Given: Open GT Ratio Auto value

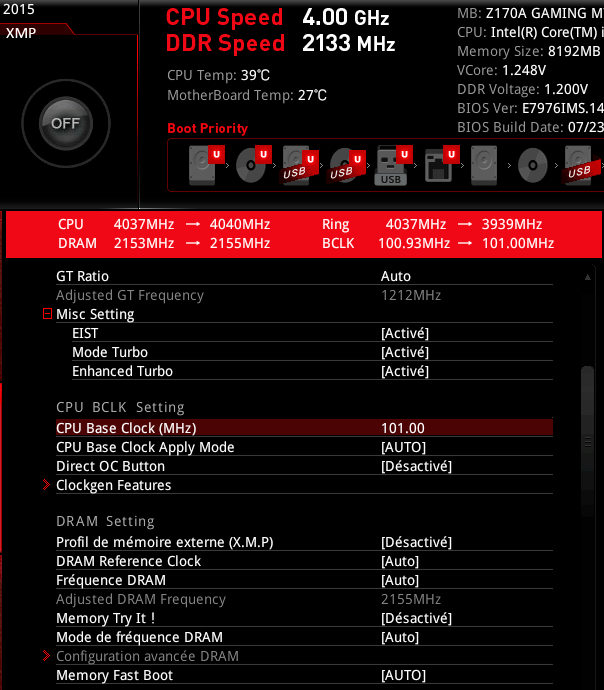Looking at the screenshot, I should (x=395, y=276).
